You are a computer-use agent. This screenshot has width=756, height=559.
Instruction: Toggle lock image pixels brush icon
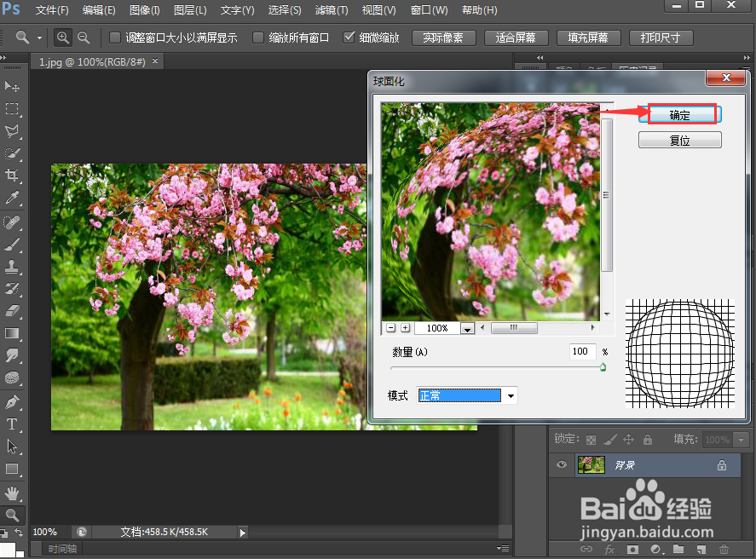(610, 439)
